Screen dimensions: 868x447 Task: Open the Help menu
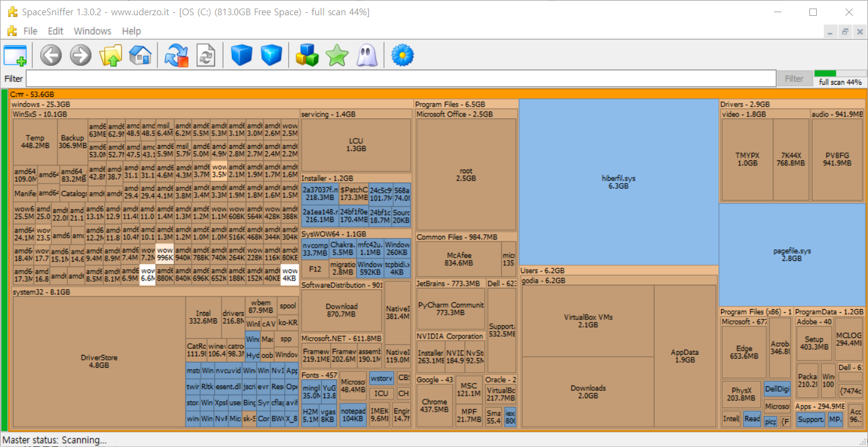click(131, 31)
